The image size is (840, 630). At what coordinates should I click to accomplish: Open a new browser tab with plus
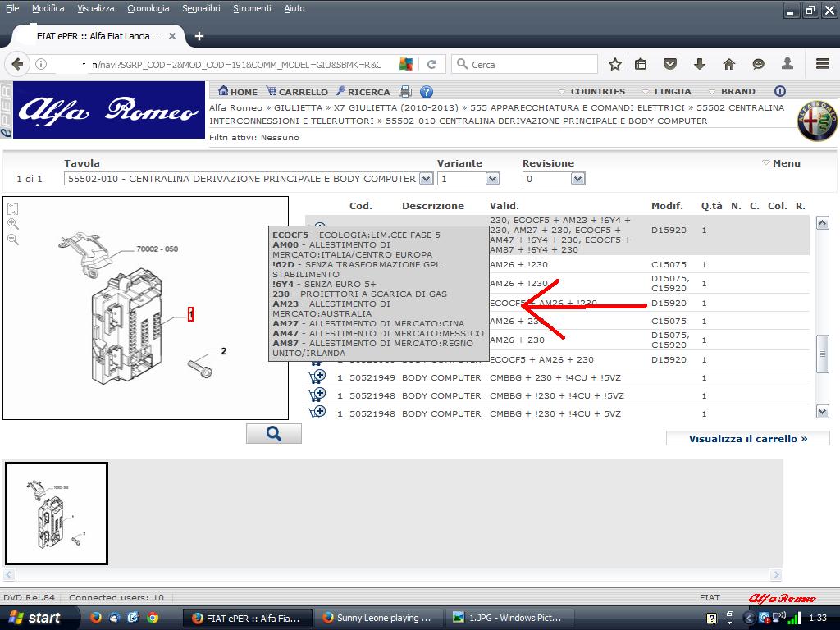[x=199, y=36]
